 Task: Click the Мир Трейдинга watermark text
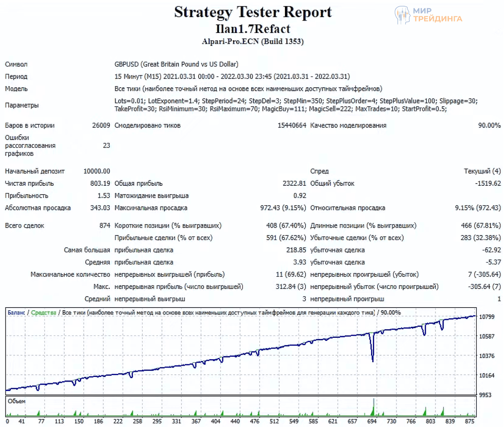(x=437, y=15)
